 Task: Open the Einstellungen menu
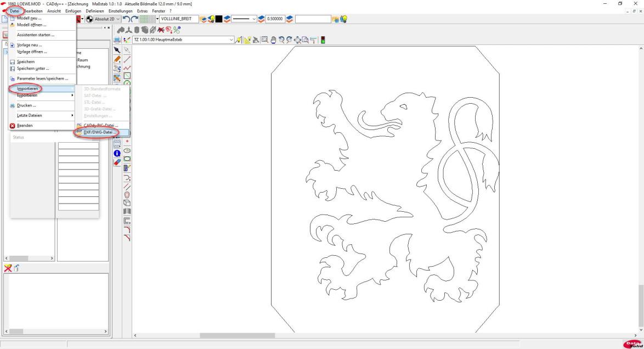120,11
